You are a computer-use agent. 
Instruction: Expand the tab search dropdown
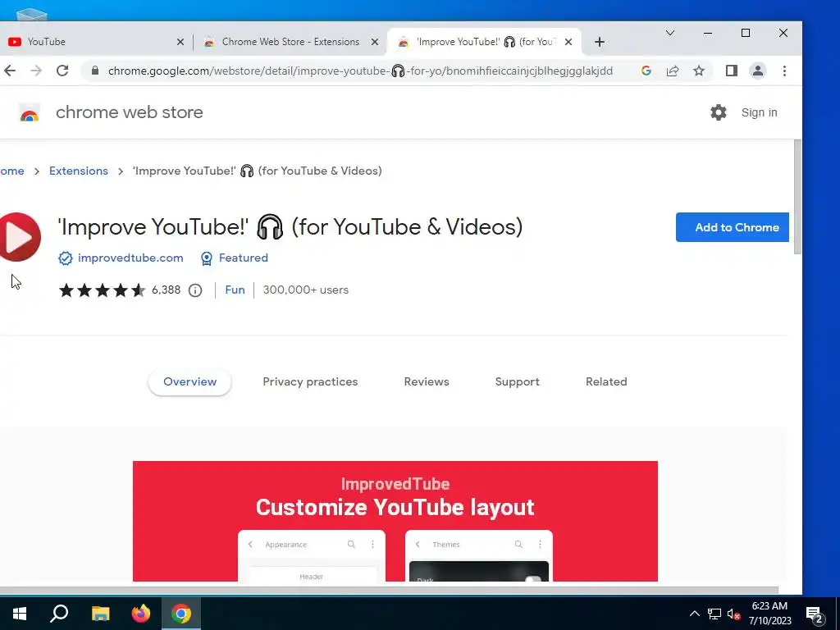(669, 33)
